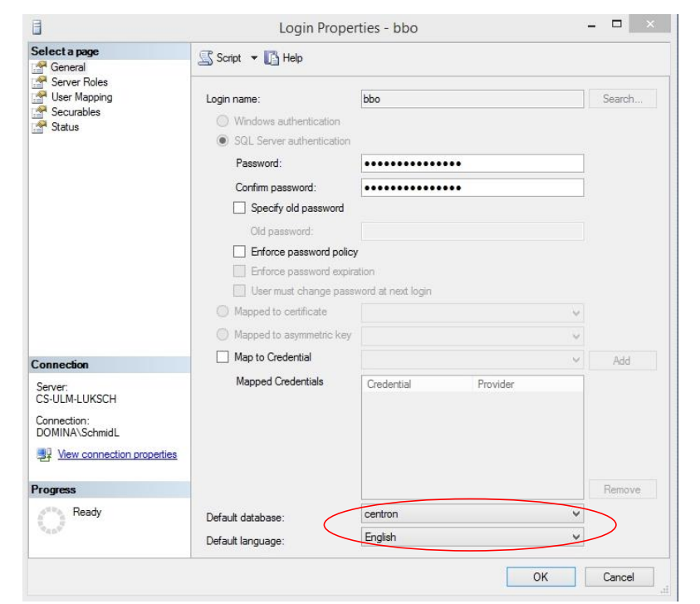Click the Help toolbar icon
Viewport: 700px width, 604px height.
[272, 58]
